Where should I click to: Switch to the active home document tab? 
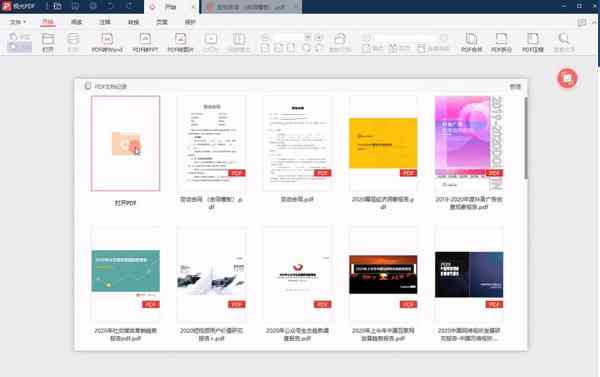pos(171,7)
